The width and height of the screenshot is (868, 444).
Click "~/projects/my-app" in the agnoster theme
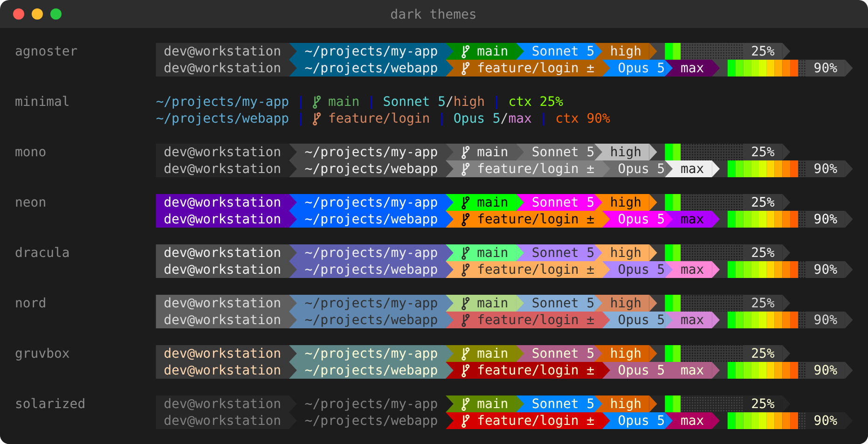coord(371,51)
